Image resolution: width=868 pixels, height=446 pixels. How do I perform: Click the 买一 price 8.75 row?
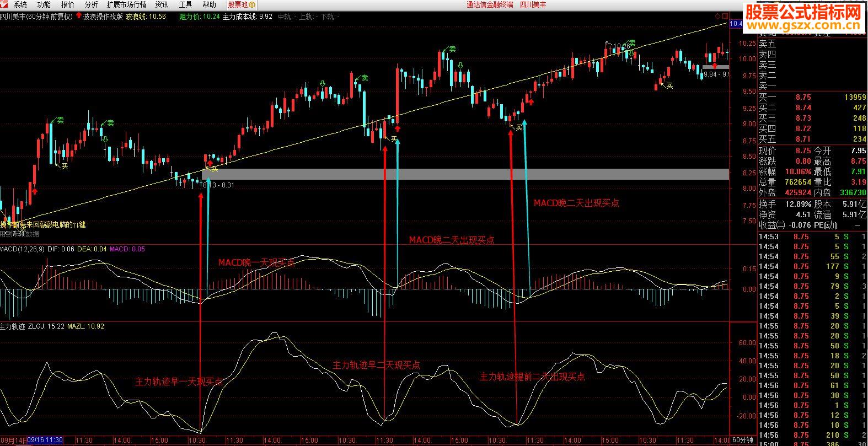tap(812, 97)
